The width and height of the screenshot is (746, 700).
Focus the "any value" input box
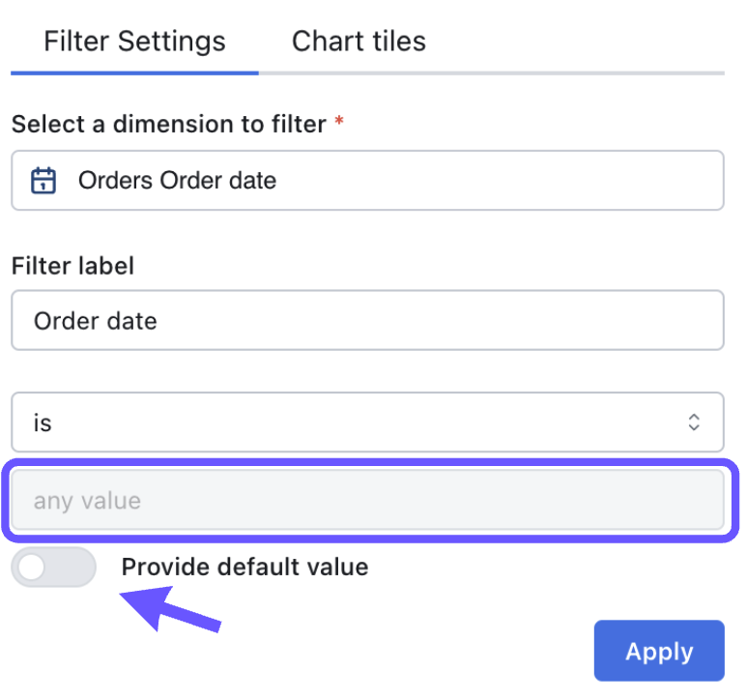367,501
